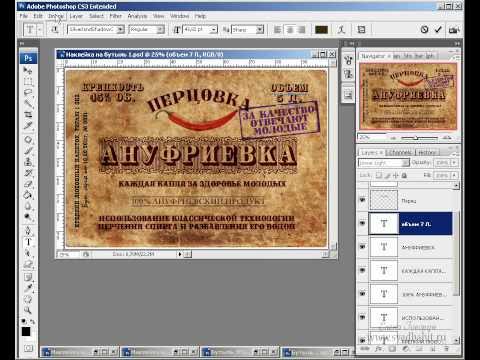Image resolution: width=480 pixels, height=360 pixels.
Task: Select the Hand tool
Action: 28,299
